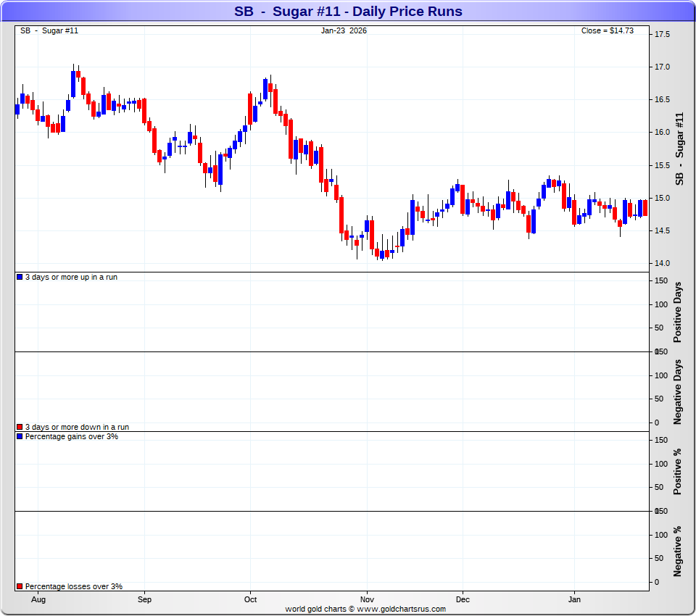Select the "Nov" x-axis month label
Image resolution: width=696 pixels, height=616 pixels.
pyautogui.click(x=367, y=600)
